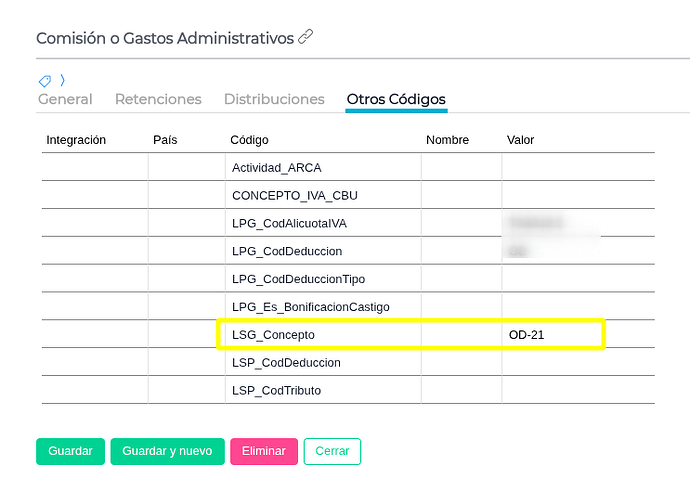Select the LPG_CodAlicuotaIVA code cell

(323, 223)
